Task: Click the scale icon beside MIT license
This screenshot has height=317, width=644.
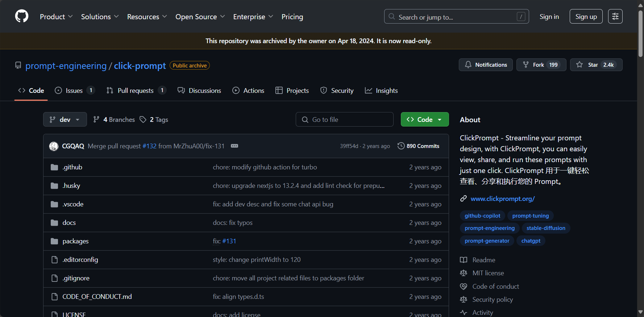Action: tap(464, 273)
